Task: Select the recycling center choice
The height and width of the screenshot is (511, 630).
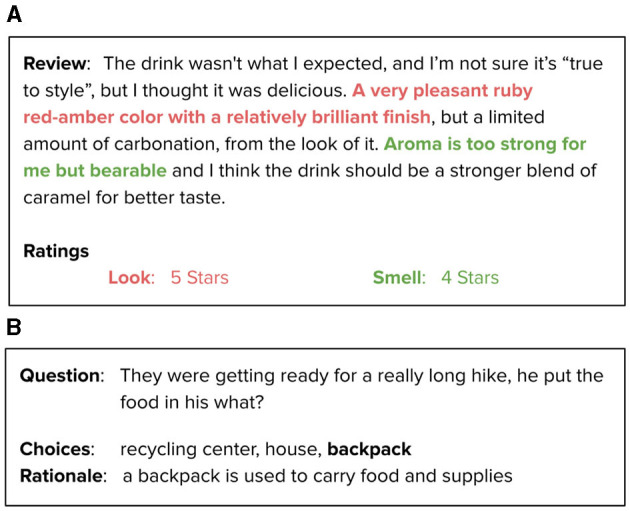Action: pos(189,449)
